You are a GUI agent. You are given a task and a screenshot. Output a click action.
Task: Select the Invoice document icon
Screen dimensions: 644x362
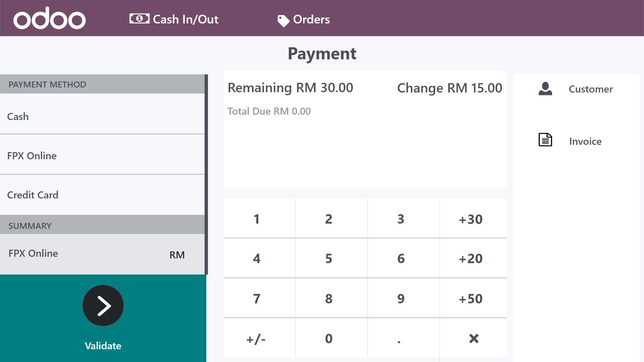pyautogui.click(x=545, y=140)
